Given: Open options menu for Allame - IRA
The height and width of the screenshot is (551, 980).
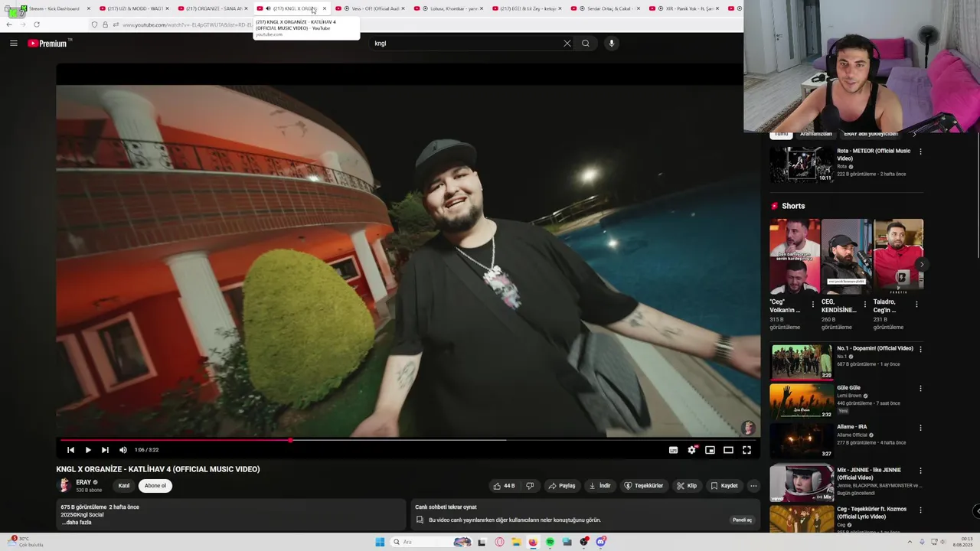Looking at the screenshot, I should coord(920,428).
